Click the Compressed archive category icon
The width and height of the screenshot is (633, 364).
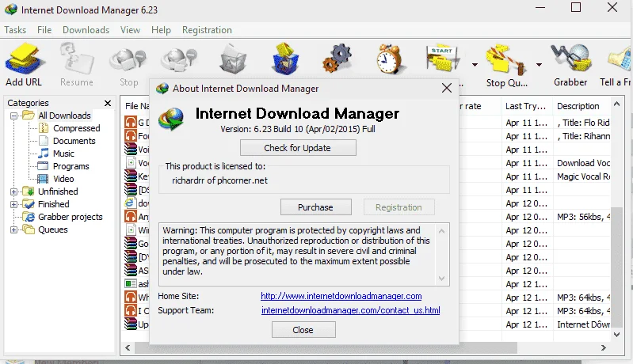[x=44, y=128]
